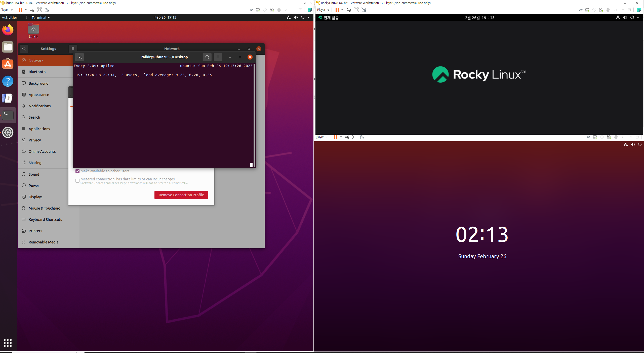Click Remove Connection Profile button
This screenshot has width=644, height=353.
[181, 195]
